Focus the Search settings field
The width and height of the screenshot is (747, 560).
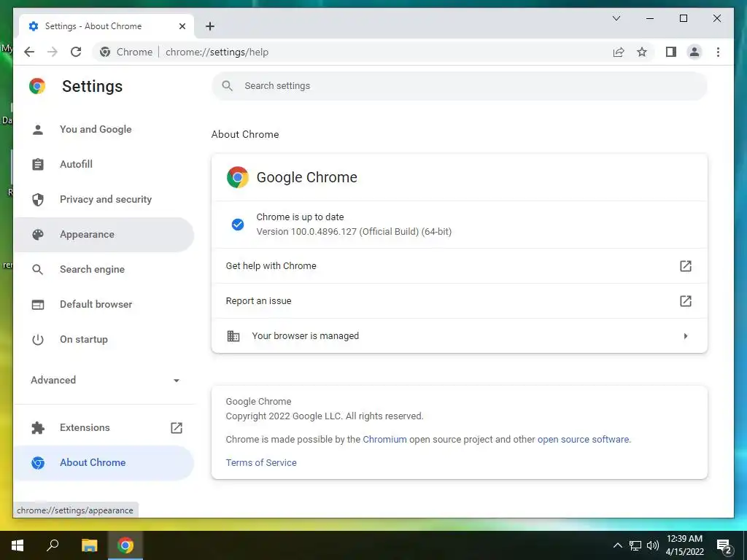pyautogui.click(x=460, y=86)
